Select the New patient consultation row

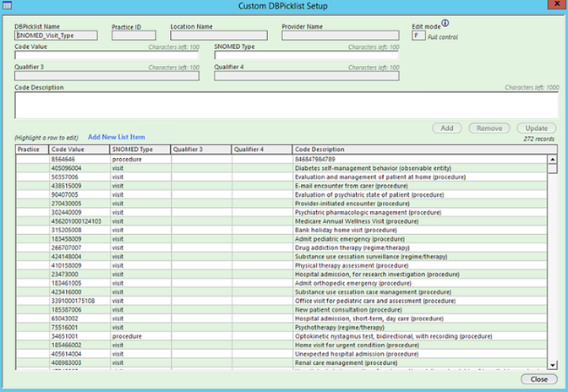(281, 310)
